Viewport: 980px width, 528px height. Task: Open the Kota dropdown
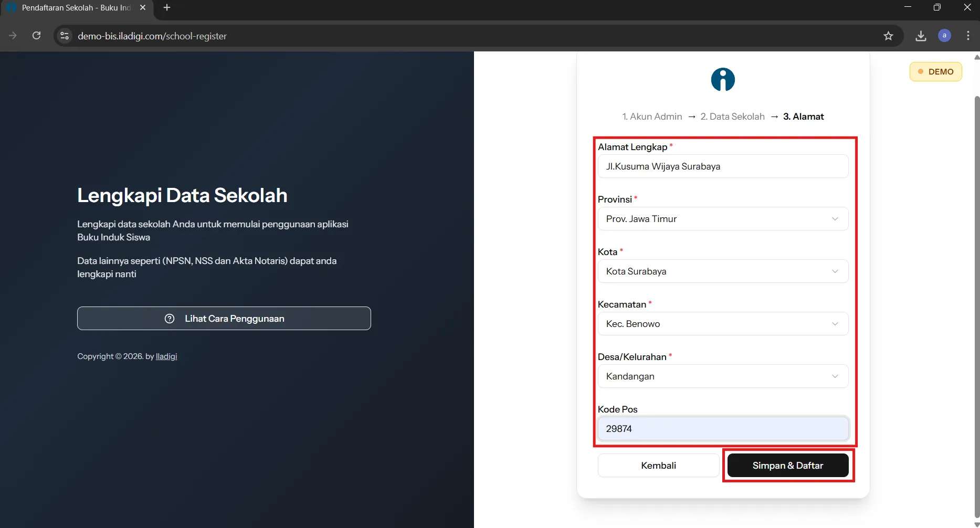tap(723, 271)
